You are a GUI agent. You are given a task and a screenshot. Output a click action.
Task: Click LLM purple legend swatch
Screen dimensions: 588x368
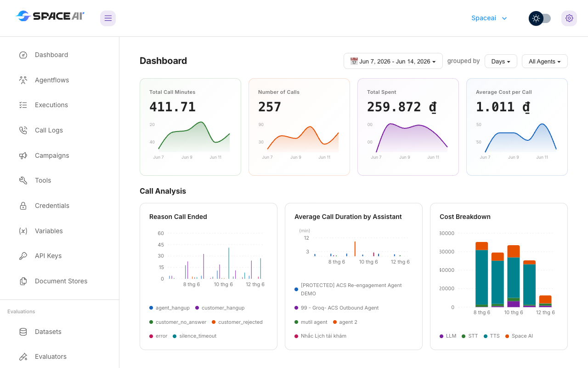441,336
